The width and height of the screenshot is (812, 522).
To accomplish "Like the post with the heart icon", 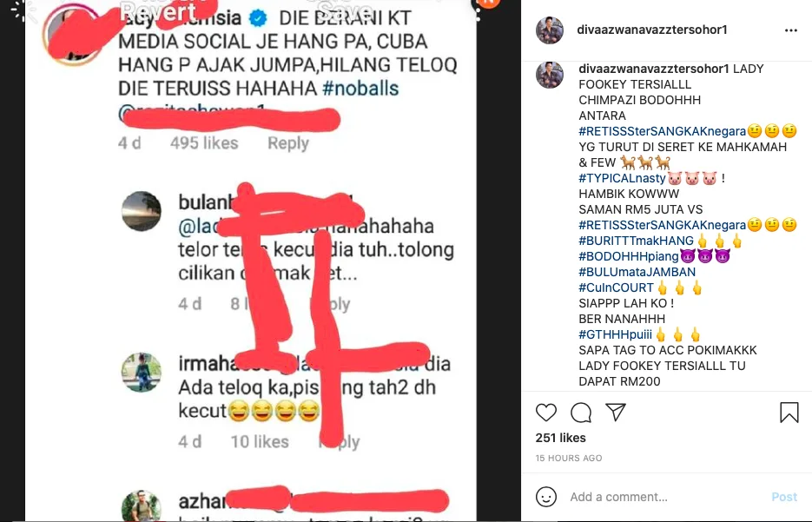I will [x=546, y=413].
